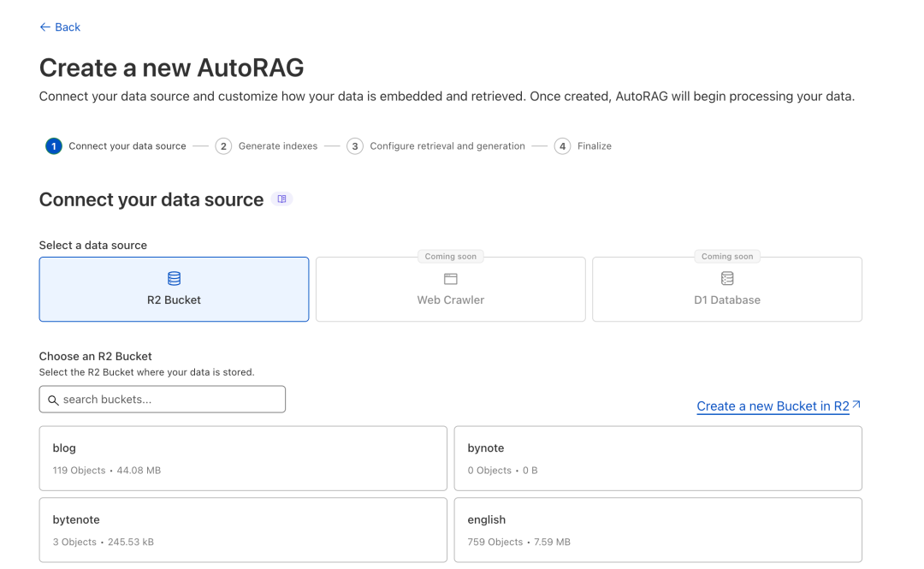Viewport: 924px width, 569px height.
Task: Click step 1 circle icon in the progress stepper
Action: pos(53,145)
